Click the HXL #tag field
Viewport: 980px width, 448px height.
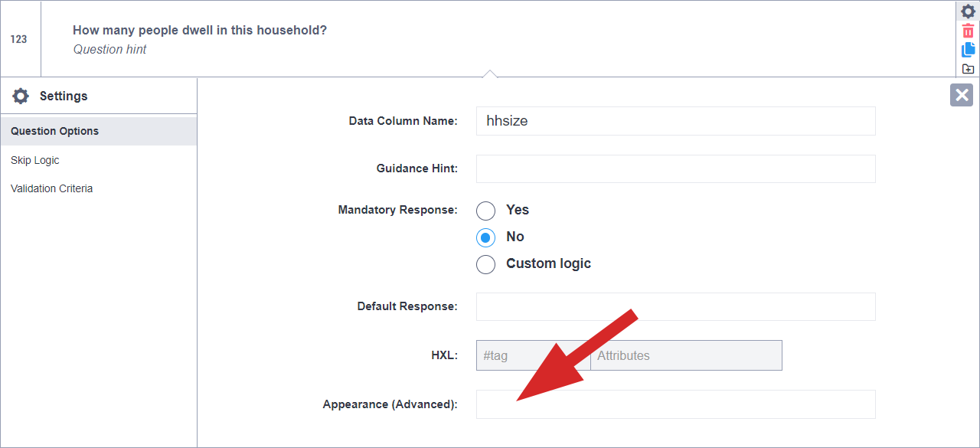coord(533,355)
